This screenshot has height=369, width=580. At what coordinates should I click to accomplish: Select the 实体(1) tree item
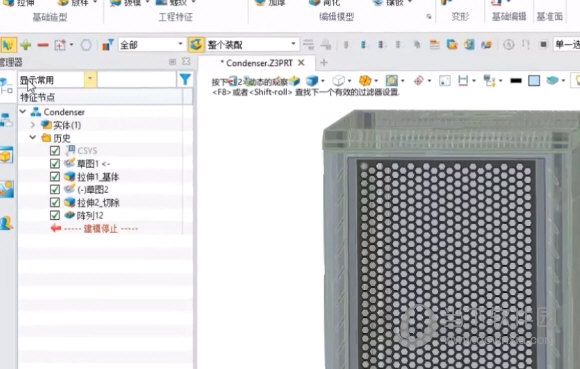[67, 125]
